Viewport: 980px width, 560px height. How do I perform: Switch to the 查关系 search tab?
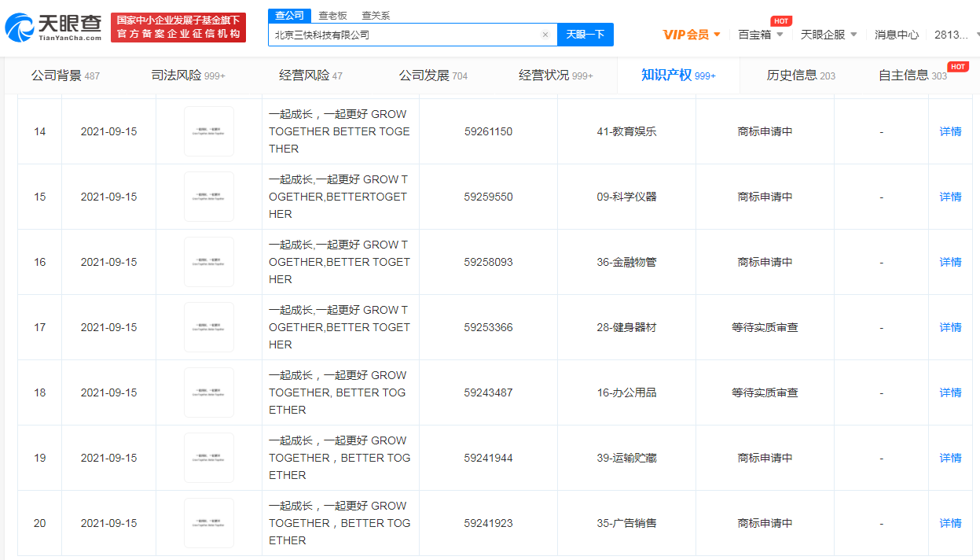point(376,15)
